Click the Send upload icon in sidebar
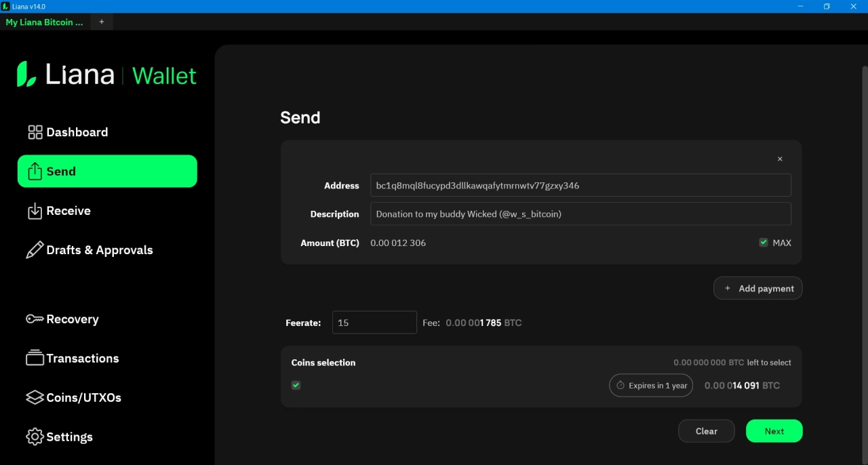This screenshot has width=868, height=465. pos(35,171)
